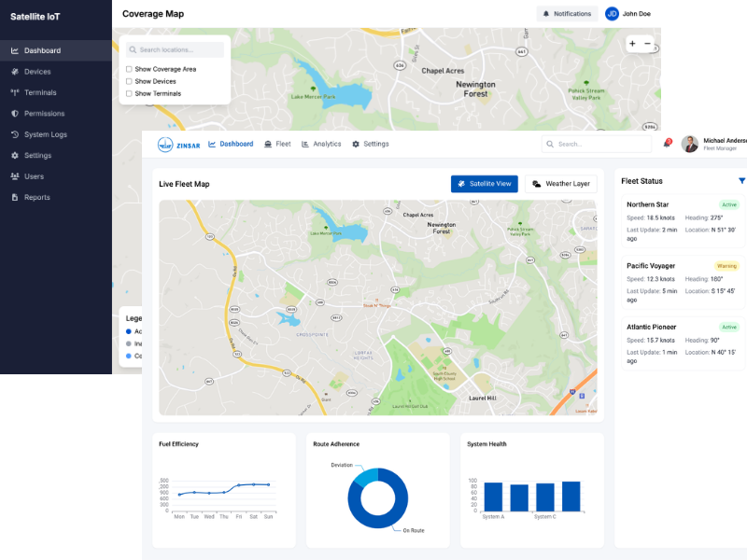Open Devices in Satellite IoT sidebar
Image resolution: width=747 pixels, height=560 pixels.
pos(56,72)
